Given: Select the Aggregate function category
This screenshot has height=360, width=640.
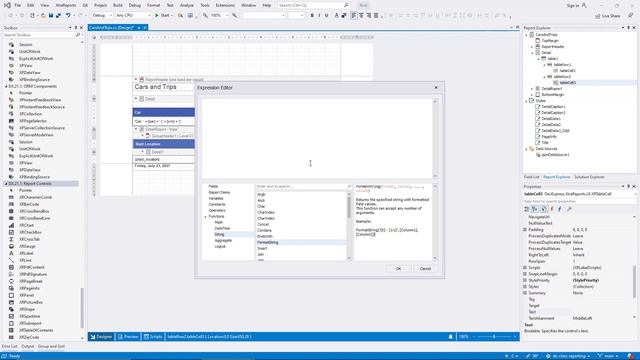Looking at the screenshot, I should 223,240.
